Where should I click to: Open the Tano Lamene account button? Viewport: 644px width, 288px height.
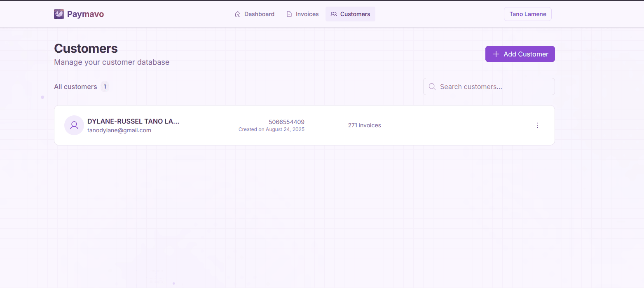point(528,14)
